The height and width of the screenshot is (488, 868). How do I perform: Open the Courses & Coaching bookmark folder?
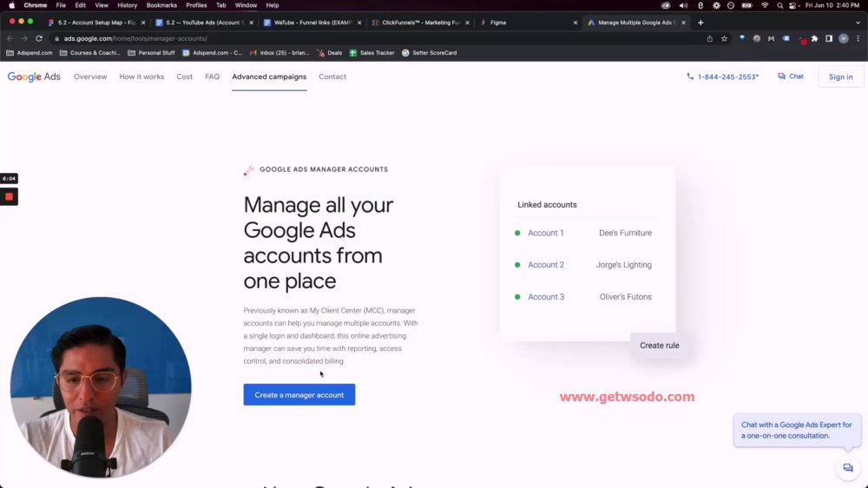tap(89, 53)
